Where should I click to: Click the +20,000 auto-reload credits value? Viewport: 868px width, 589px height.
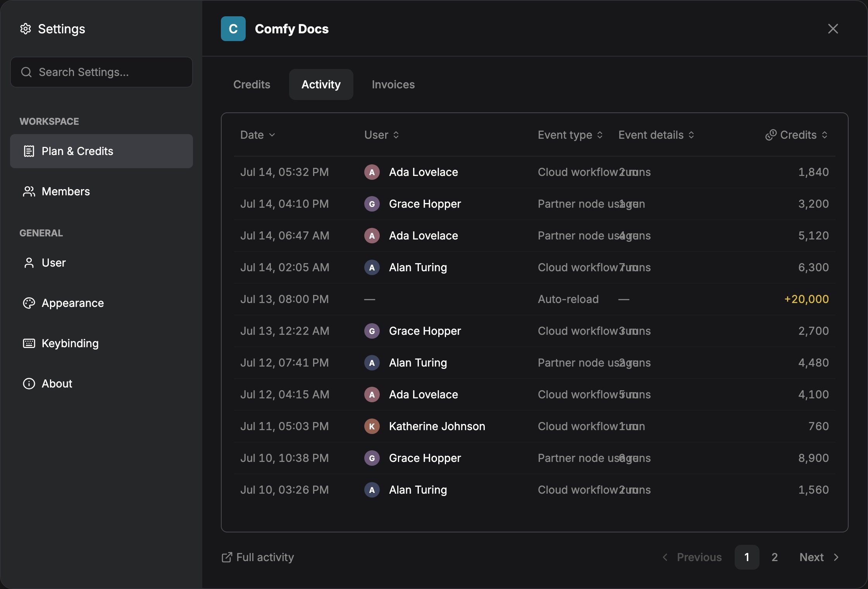coord(806,299)
